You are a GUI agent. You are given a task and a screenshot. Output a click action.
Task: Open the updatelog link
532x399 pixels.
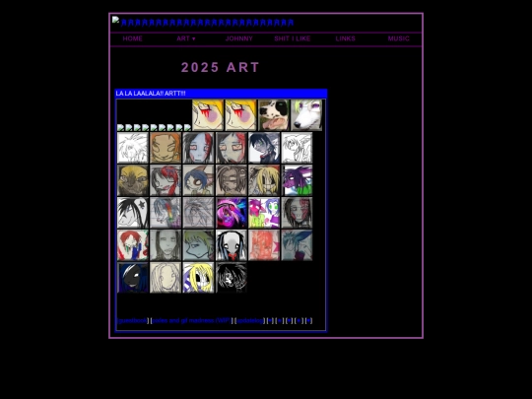[x=250, y=320]
